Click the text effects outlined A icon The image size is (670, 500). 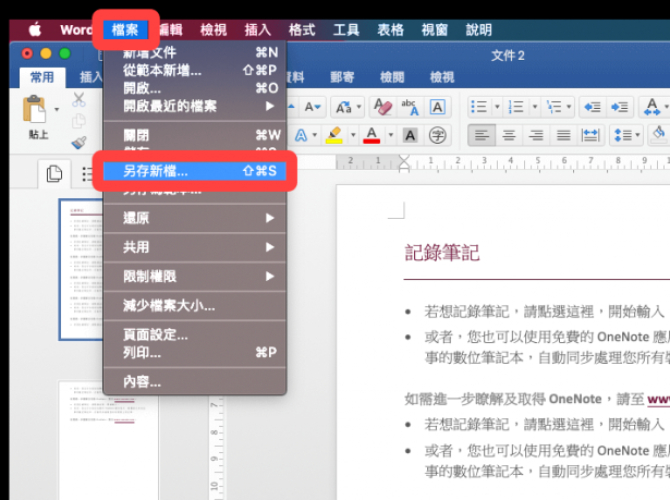[x=302, y=135]
